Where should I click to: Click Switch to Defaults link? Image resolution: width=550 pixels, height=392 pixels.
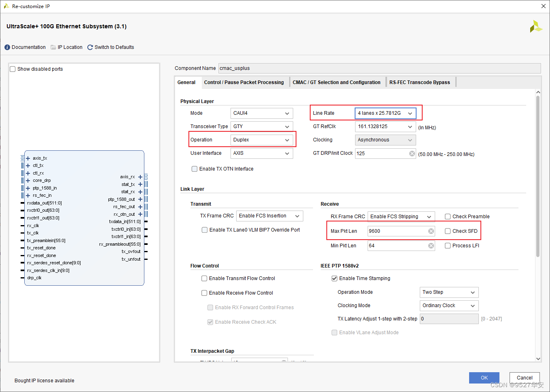[114, 47]
